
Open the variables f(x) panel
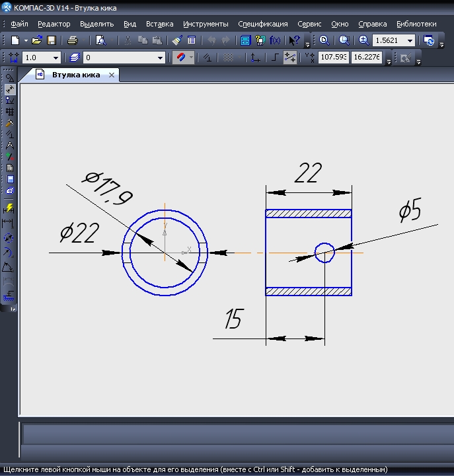point(275,40)
